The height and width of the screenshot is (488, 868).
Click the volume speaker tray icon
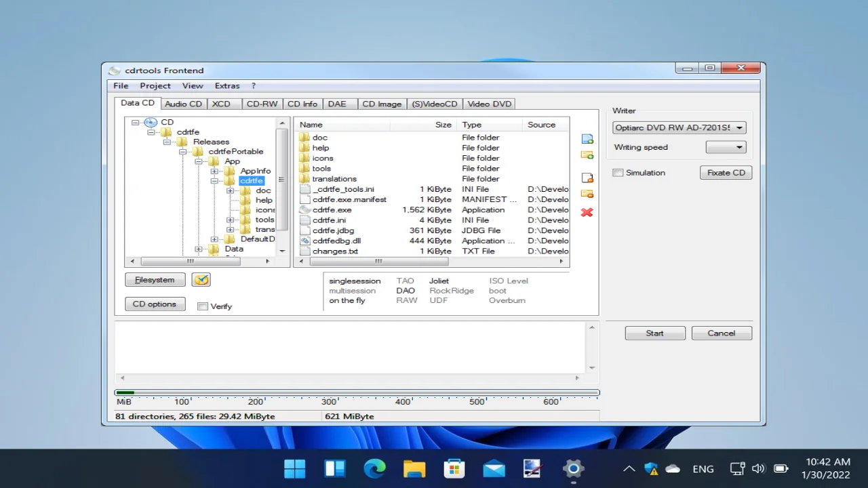[759, 468]
